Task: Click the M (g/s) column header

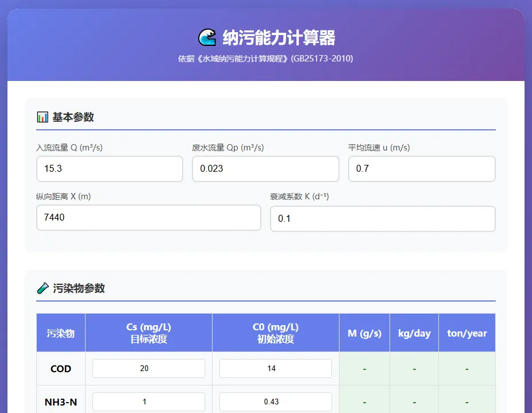Action: pos(364,333)
